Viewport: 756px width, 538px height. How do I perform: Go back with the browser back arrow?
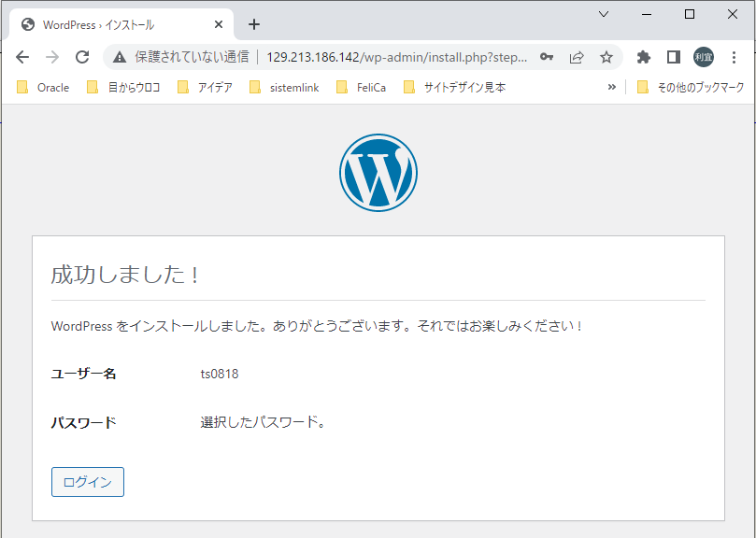tap(22, 57)
